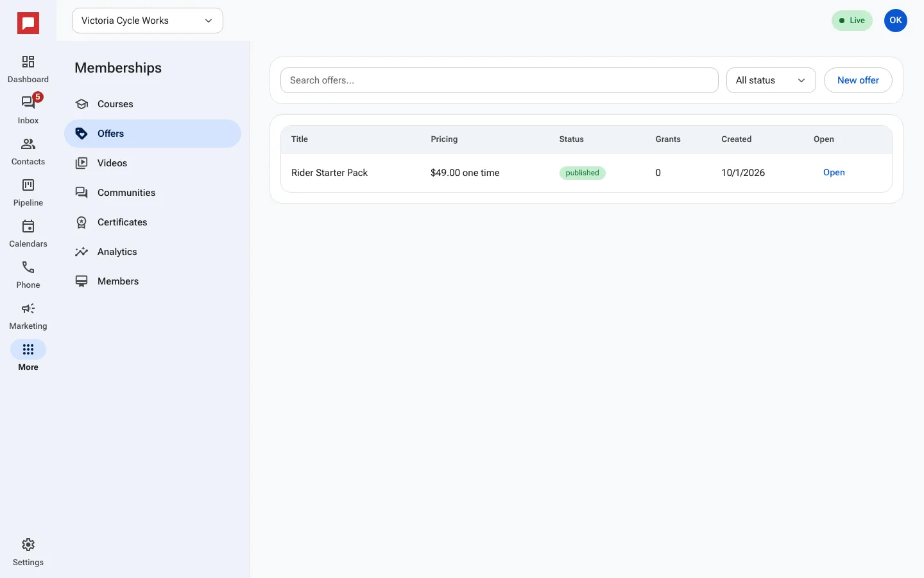Viewport: 924px width, 578px height.
Task: Open the Calendars icon
Action: [x=28, y=226]
